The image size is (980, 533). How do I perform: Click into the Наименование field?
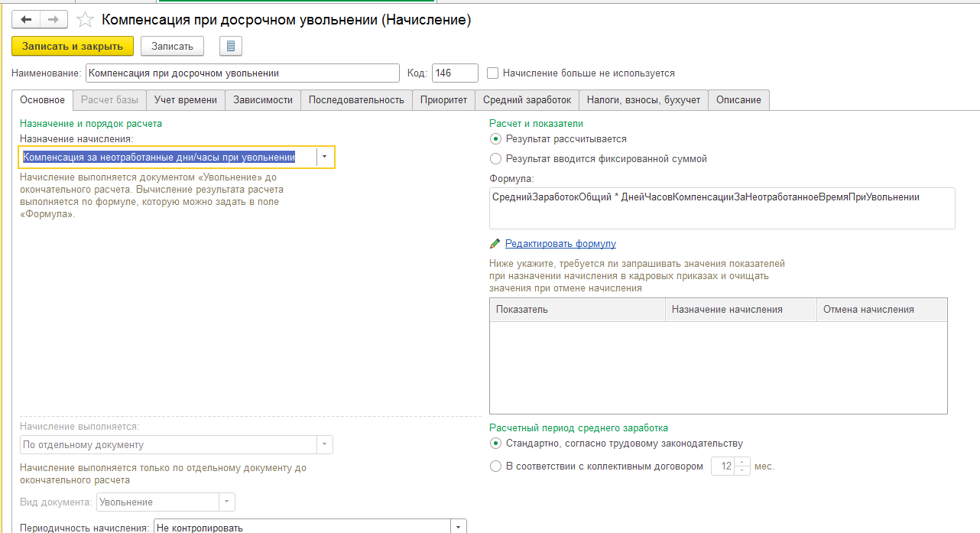tap(242, 73)
